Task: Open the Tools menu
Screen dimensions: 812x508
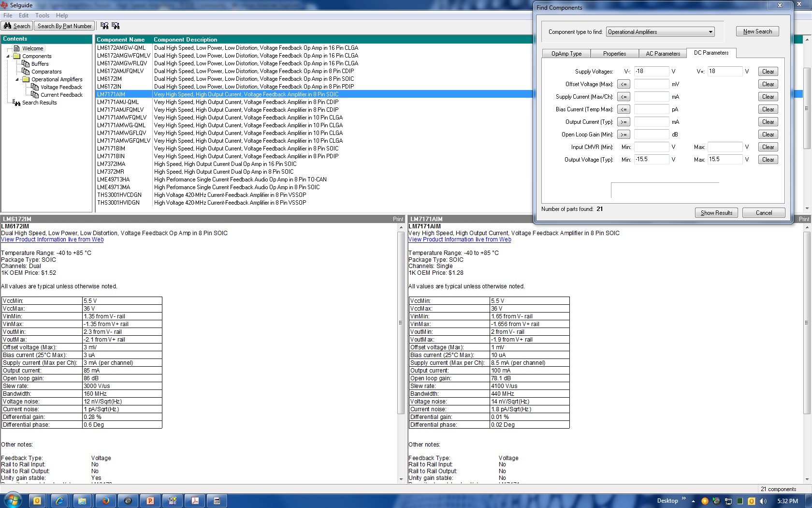Action: [42, 15]
